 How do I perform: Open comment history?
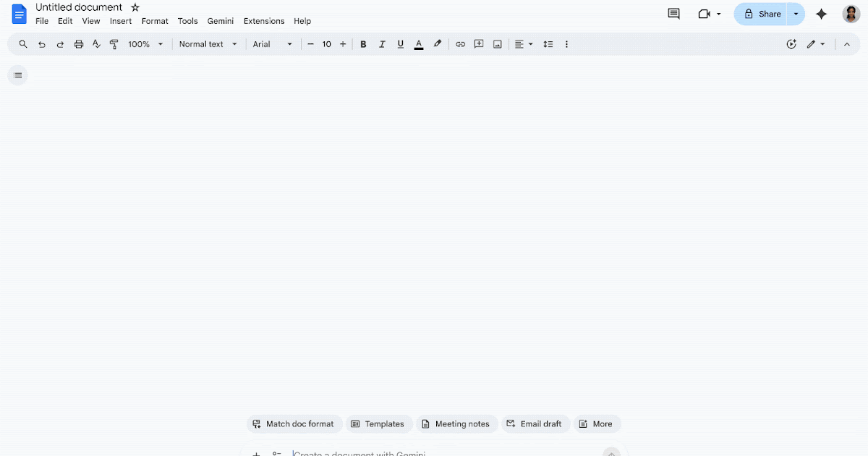pyautogui.click(x=673, y=14)
